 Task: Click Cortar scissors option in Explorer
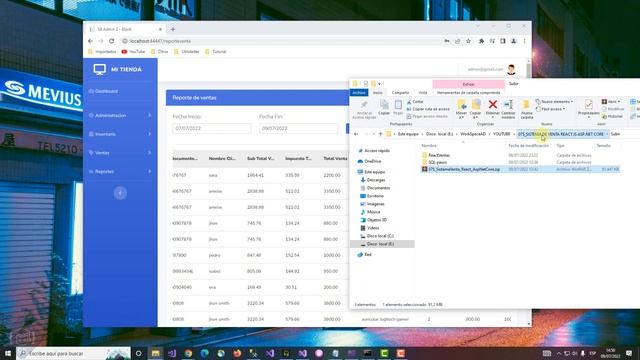pyautogui.click(x=415, y=102)
